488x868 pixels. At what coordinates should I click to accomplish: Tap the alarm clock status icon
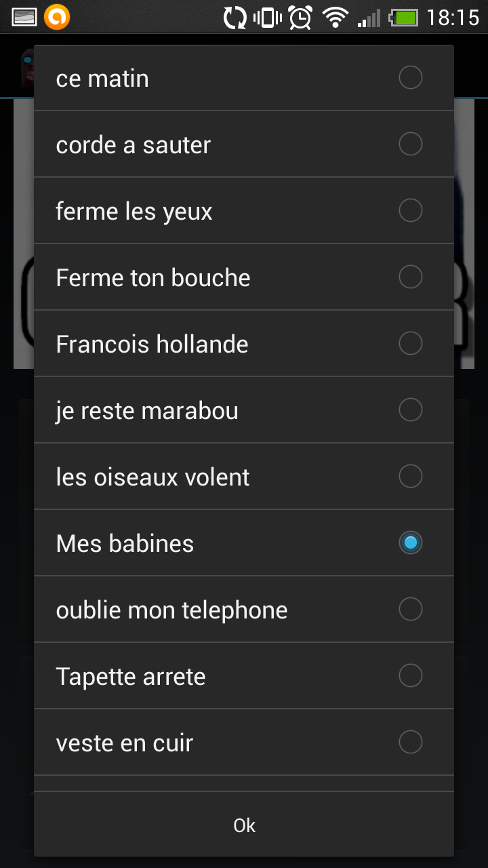[x=300, y=18]
